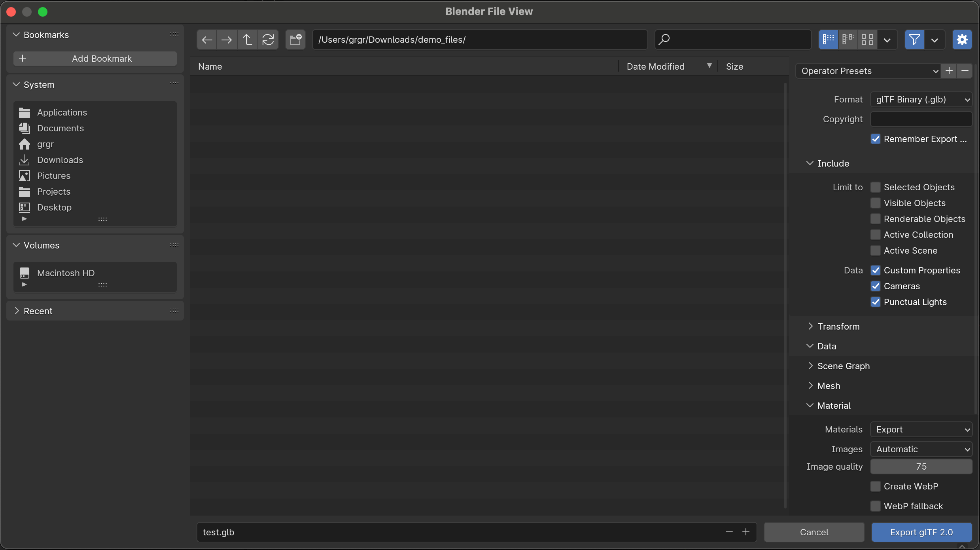This screenshot has width=980, height=550.
Task: Enable Create WebP option
Action: (x=876, y=486)
